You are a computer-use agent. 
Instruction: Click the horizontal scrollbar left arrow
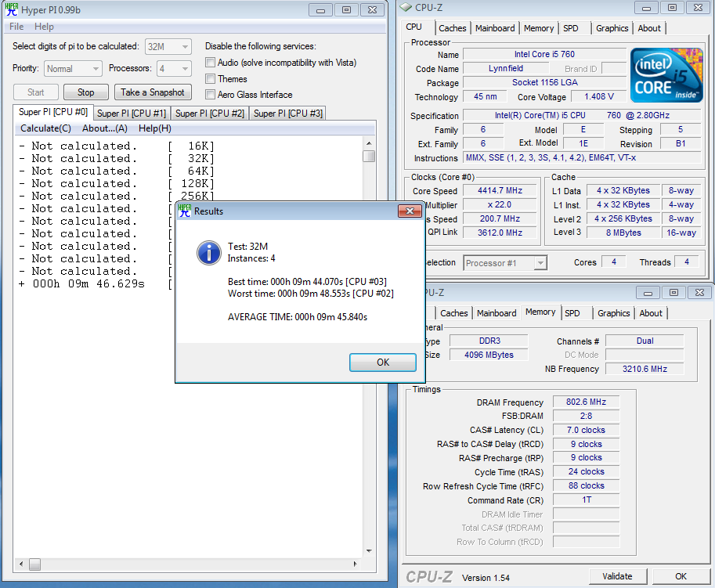pos(21,565)
